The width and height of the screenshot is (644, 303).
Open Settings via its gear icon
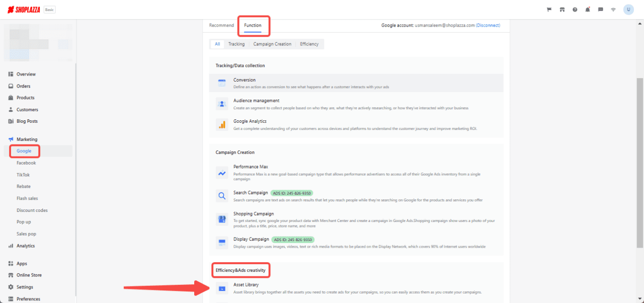pos(11,287)
